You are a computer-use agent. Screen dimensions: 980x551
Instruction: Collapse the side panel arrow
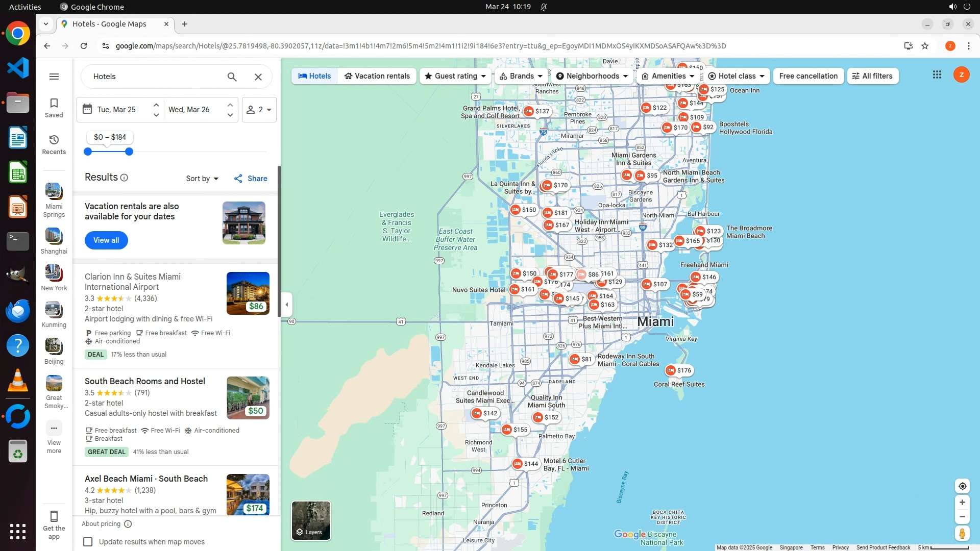click(287, 305)
